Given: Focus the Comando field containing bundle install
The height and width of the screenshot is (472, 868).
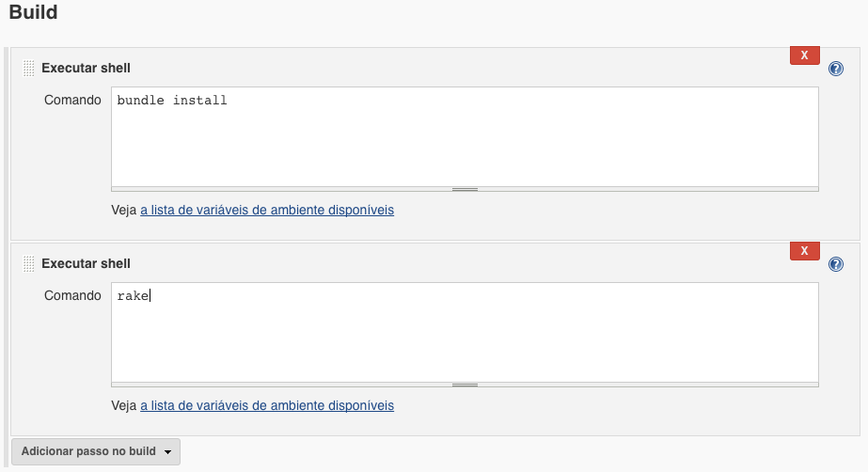Looking at the screenshot, I should [465, 136].
